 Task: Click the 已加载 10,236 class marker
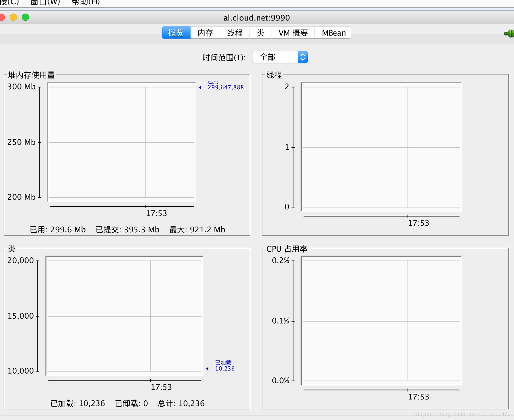pyautogui.click(x=225, y=366)
